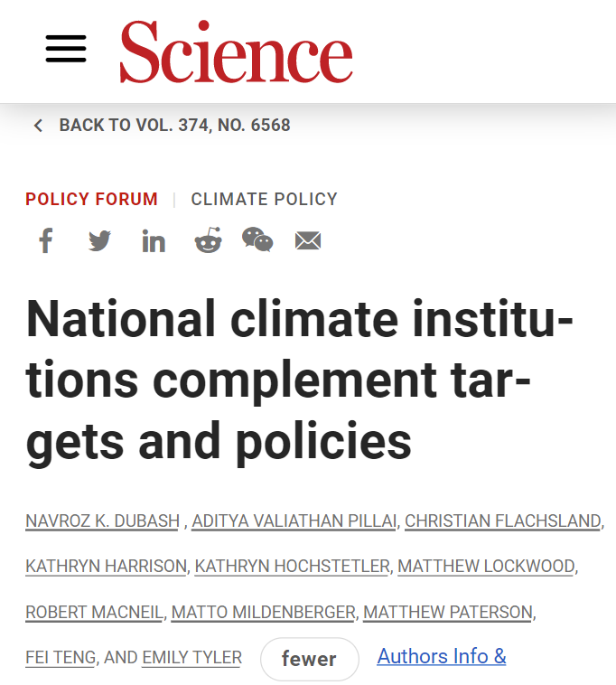616x685 pixels.
Task: Open author Navroz K. Dubash
Action: pyautogui.click(x=103, y=521)
